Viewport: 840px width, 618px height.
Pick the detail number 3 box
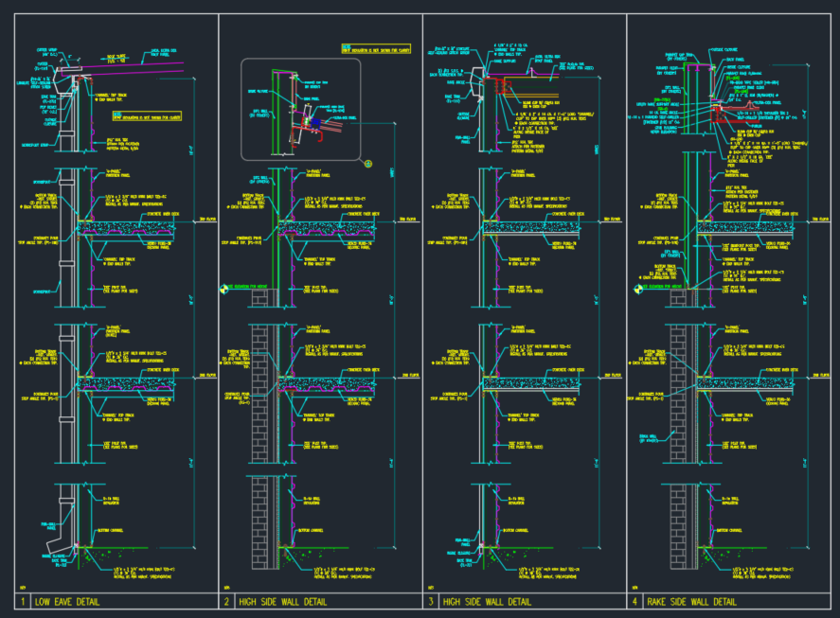pos(431,602)
